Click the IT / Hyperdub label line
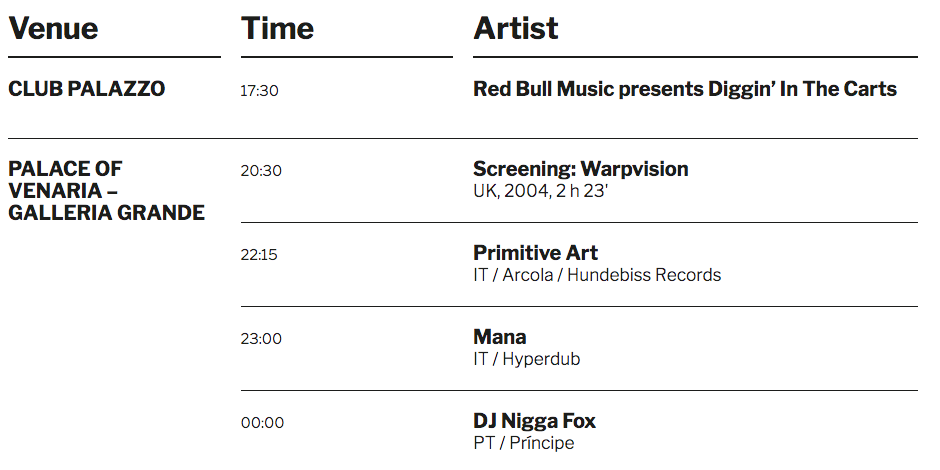Image resolution: width=940 pixels, height=470 pixels. click(527, 358)
